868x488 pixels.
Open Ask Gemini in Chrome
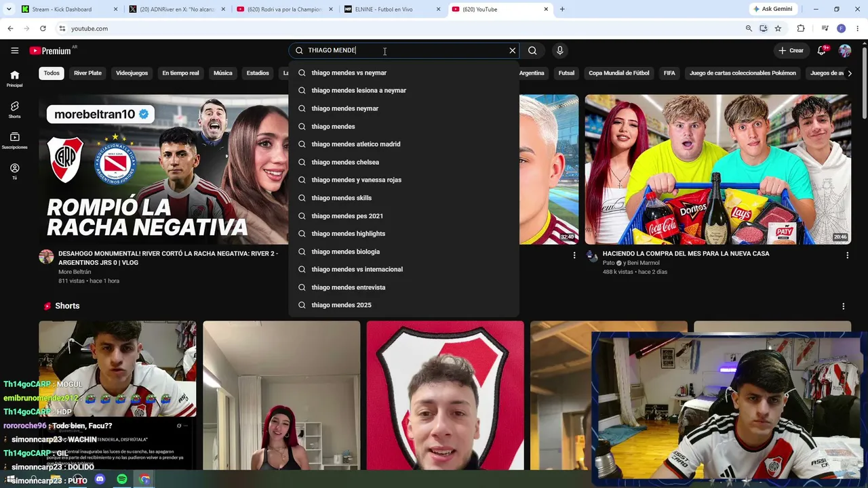(772, 9)
